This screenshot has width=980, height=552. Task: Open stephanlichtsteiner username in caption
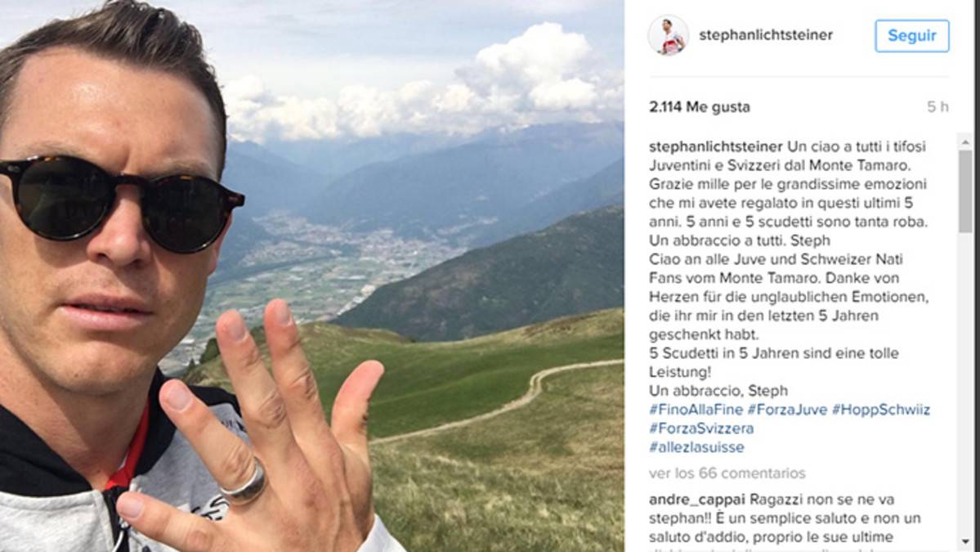pyautogui.click(x=716, y=147)
